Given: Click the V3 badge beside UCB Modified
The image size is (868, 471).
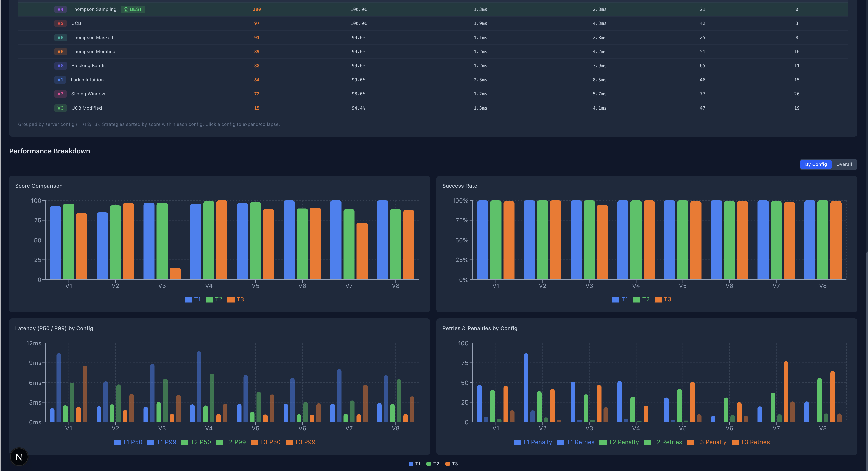Looking at the screenshot, I should point(61,108).
